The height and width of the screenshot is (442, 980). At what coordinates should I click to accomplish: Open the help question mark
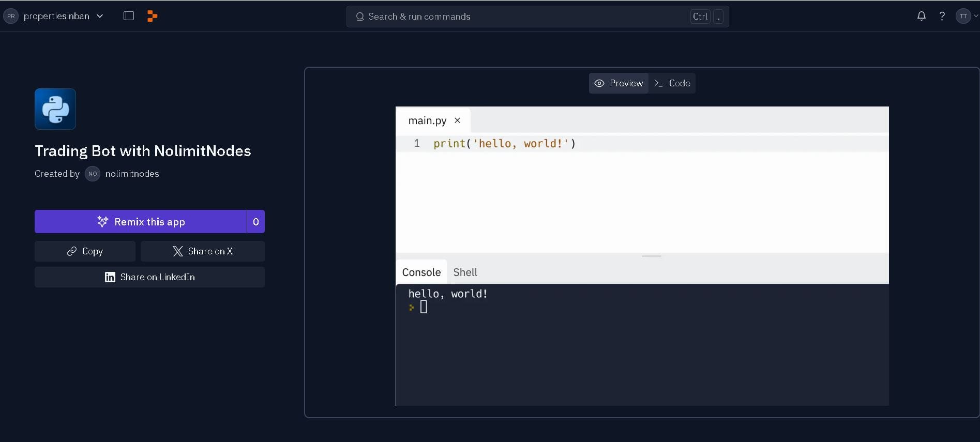tap(942, 16)
